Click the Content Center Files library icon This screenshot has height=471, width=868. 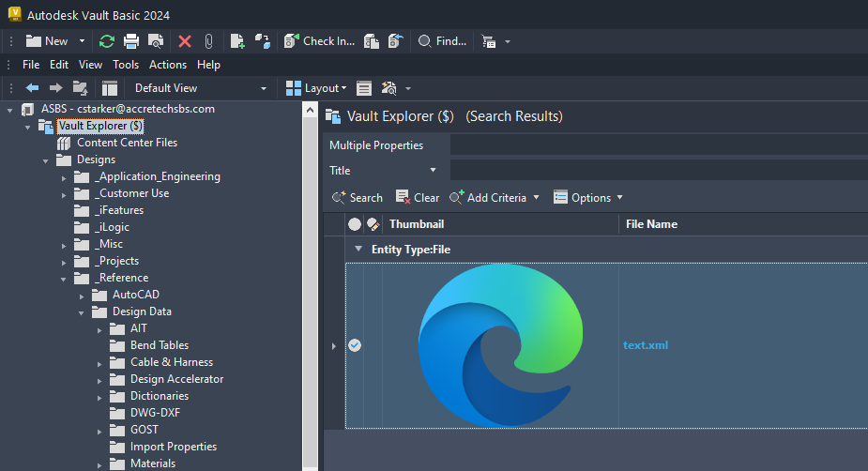[64, 144]
